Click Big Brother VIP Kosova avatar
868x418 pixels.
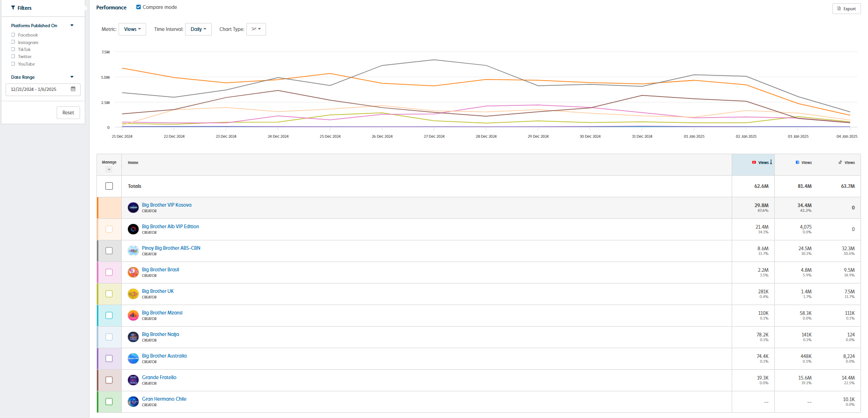coord(133,208)
